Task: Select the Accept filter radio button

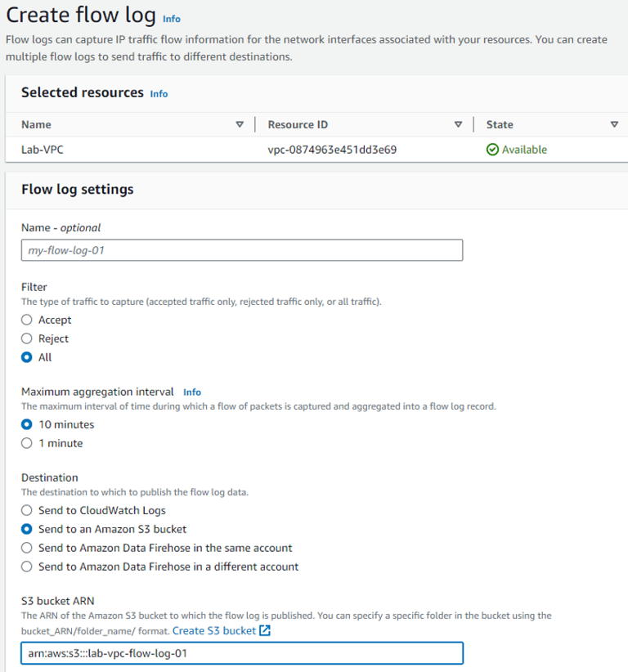Action: coord(27,320)
